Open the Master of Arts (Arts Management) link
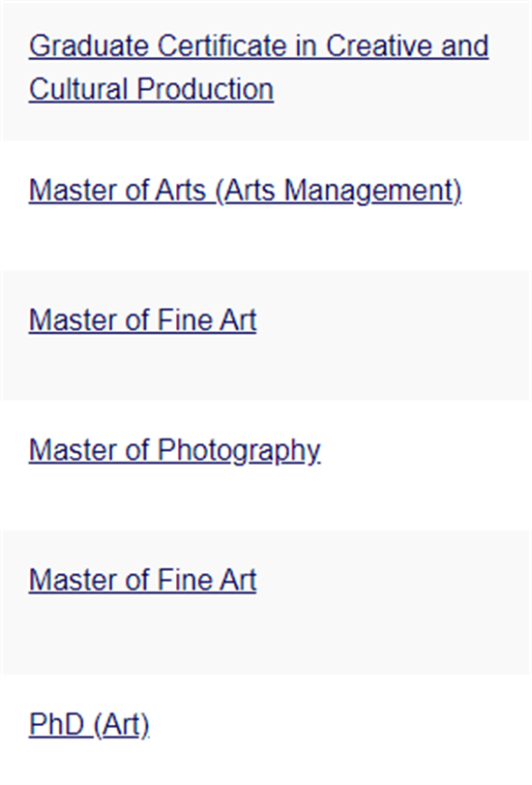 246,191
